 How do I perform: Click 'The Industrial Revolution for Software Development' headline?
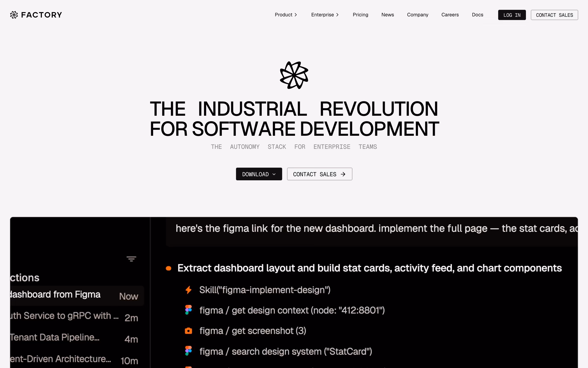point(294,119)
